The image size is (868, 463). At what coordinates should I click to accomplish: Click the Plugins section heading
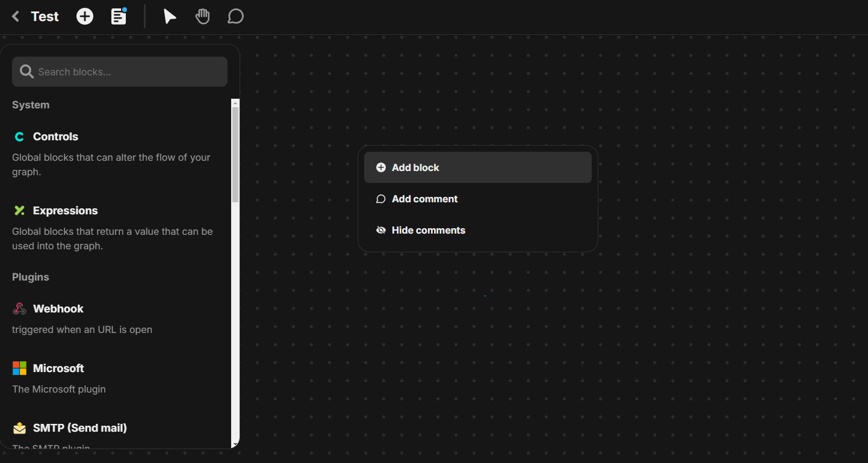click(x=31, y=277)
